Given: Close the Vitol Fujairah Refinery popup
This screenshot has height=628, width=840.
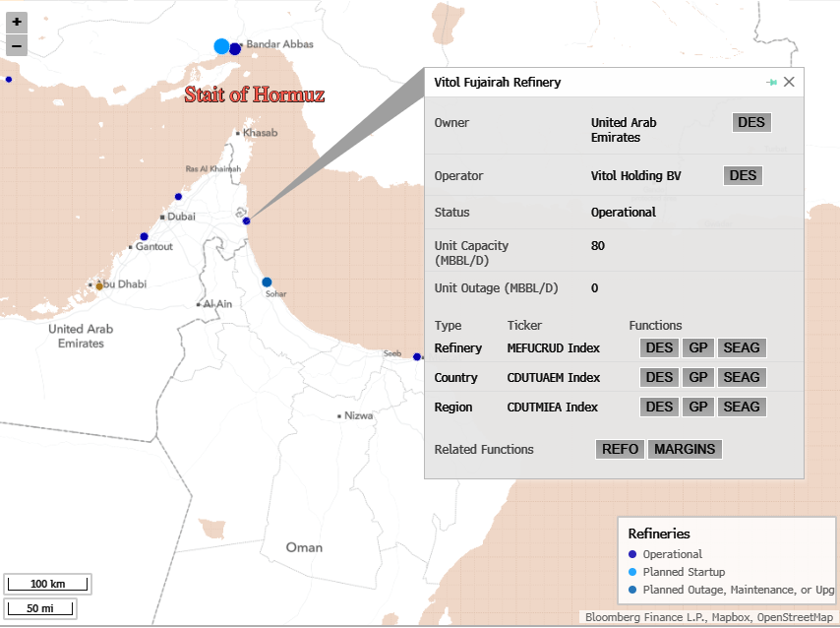Looking at the screenshot, I should pyautogui.click(x=789, y=83).
